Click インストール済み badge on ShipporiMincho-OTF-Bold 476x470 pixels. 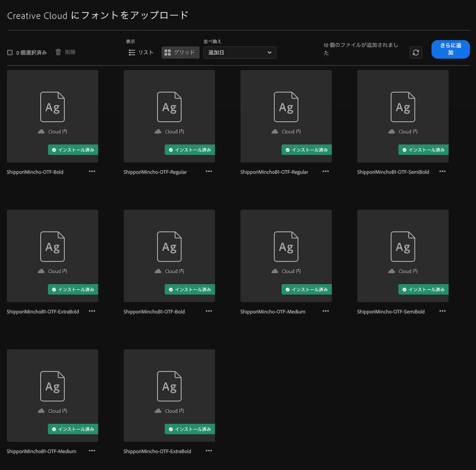coord(73,150)
